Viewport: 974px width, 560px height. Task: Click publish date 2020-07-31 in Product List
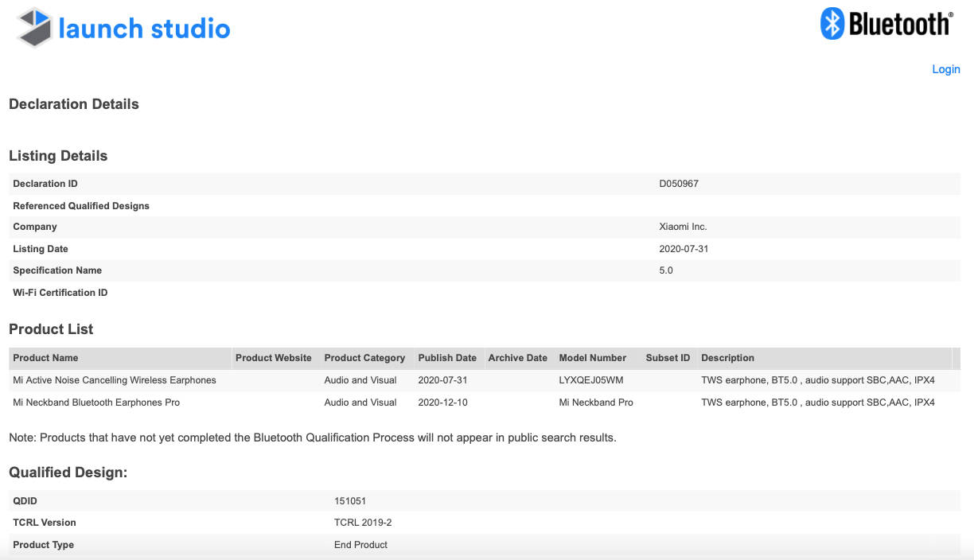coord(442,380)
